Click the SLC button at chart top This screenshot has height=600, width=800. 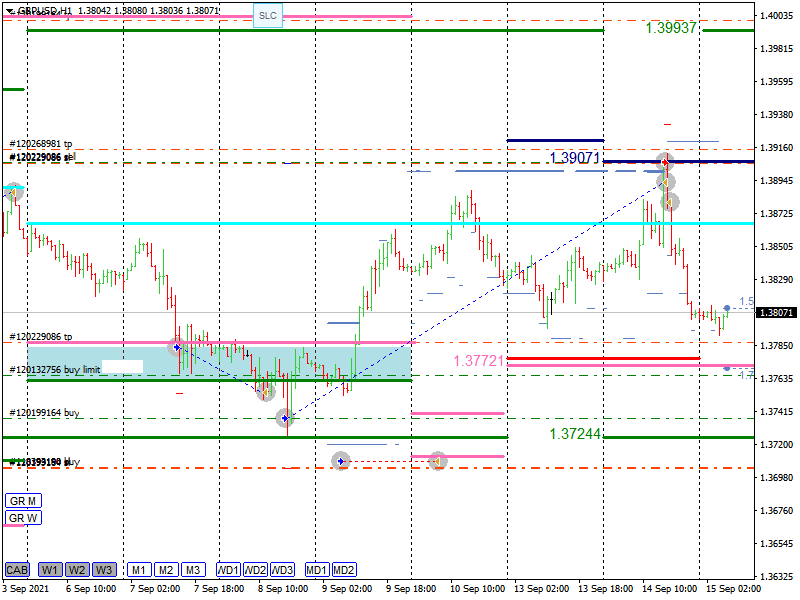pyautogui.click(x=267, y=16)
